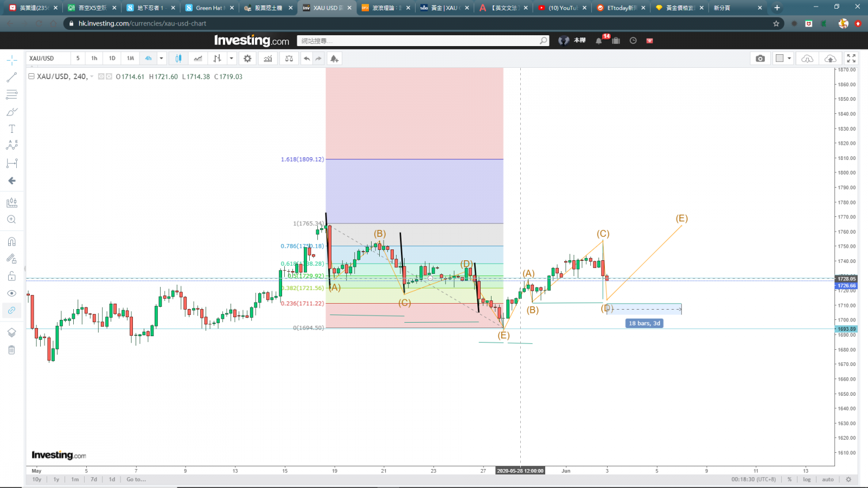
Task: Open the forecast and position tools
Action: [x=11, y=203]
